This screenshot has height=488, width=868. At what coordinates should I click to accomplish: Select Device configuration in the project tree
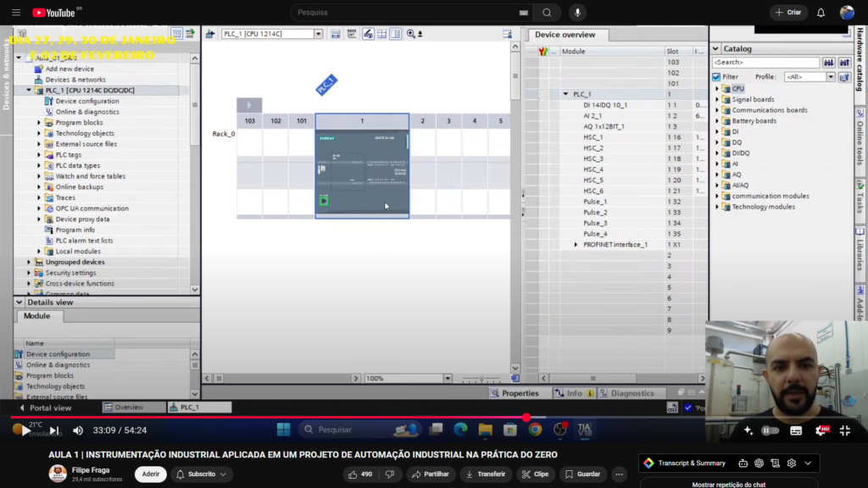click(x=87, y=102)
